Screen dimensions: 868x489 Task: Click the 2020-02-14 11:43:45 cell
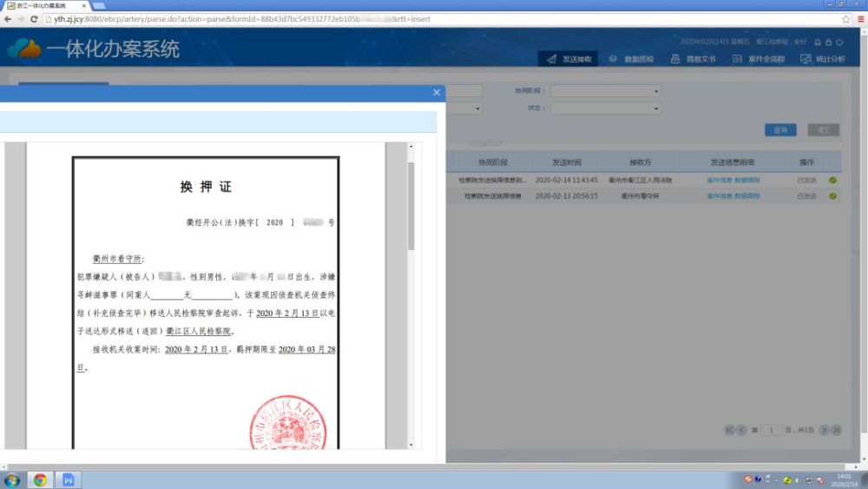566,180
